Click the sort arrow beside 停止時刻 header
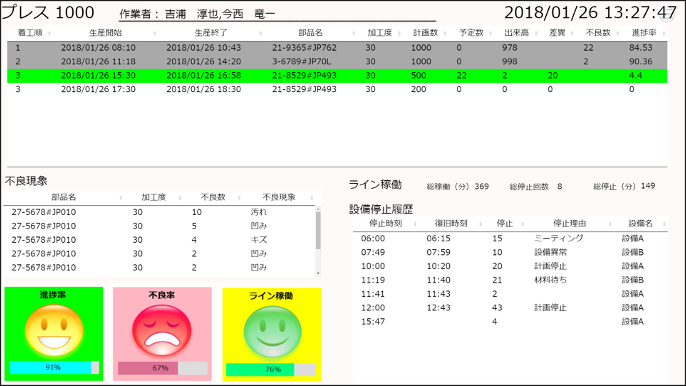The height and width of the screenshot is (386, 686). 415,224
